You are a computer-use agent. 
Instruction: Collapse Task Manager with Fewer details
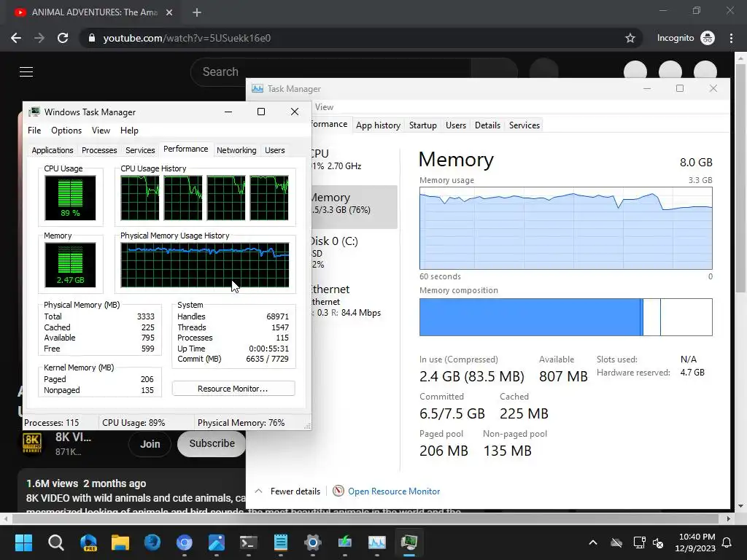tap(287, 491)
